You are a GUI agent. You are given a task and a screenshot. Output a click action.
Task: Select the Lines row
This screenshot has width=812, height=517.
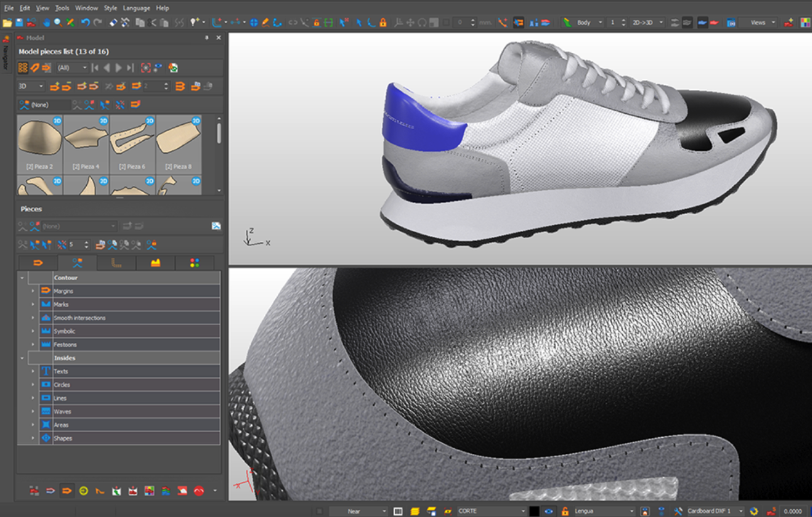[130, 398]
